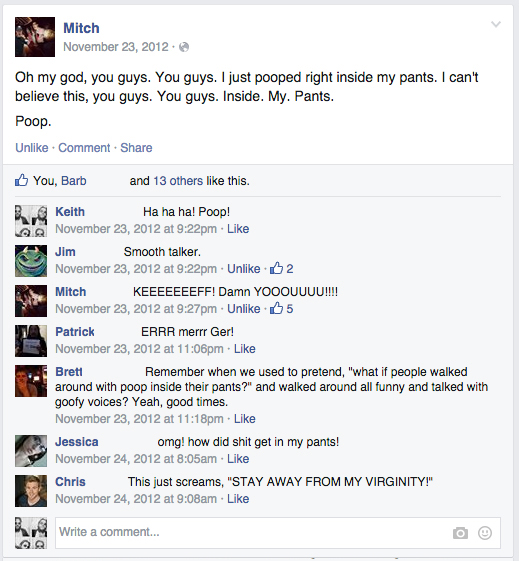
Task: Click the public globe privacy icon
Action: click(184, 47)
